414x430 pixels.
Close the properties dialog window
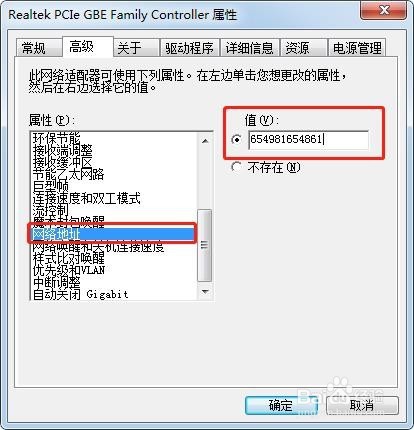383,10
